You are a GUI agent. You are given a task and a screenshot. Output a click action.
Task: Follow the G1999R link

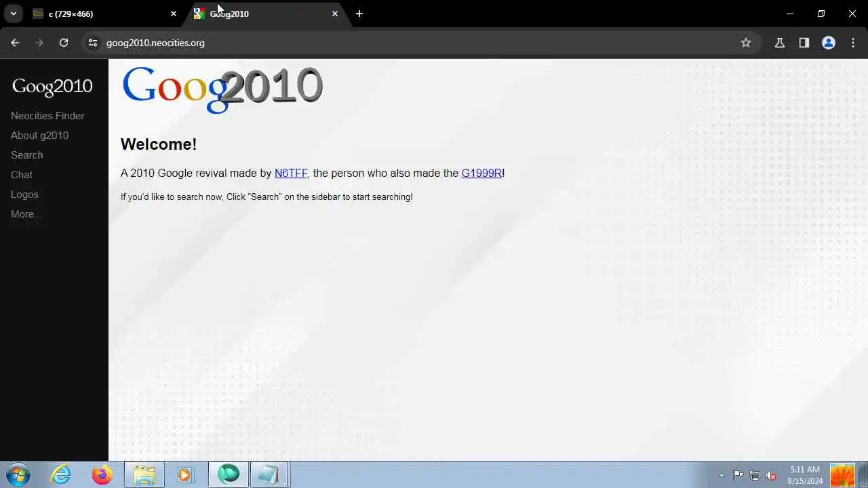[481, 174]
